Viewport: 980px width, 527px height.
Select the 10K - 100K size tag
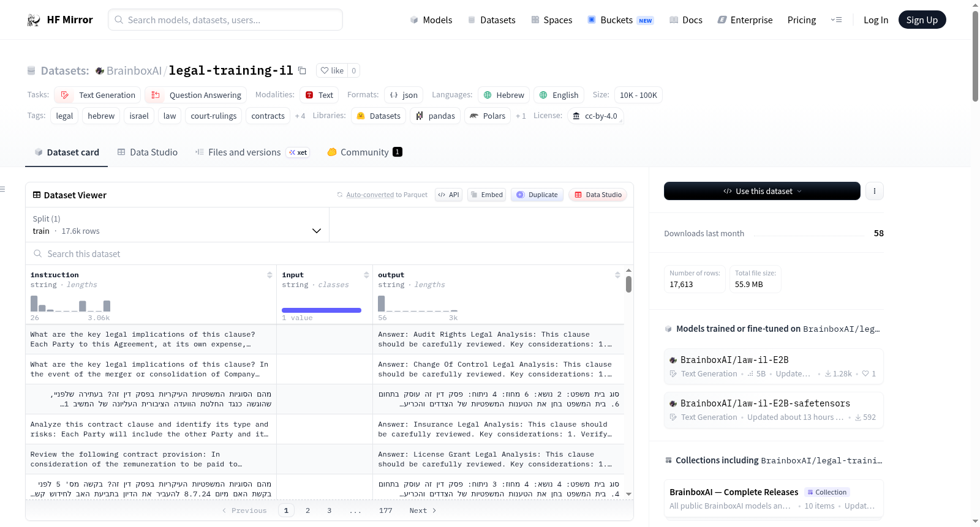click(638, 95)
